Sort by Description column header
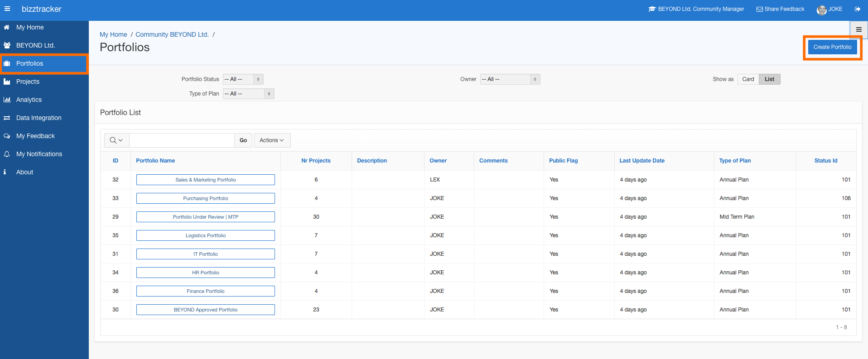 [x=372, y=161]
